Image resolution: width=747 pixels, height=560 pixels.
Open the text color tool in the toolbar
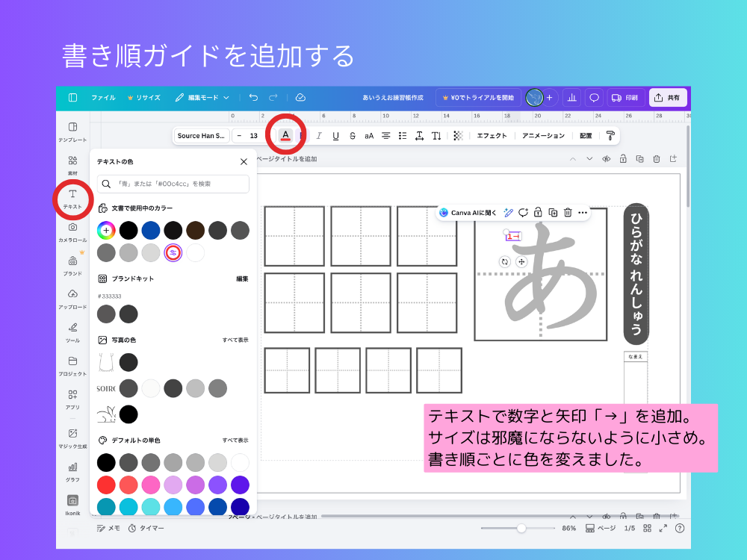click(x=286, y=135)
